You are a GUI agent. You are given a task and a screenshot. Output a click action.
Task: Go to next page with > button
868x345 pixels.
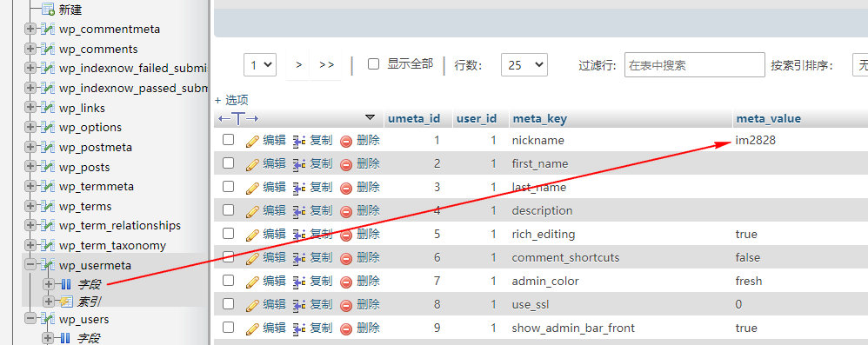[299, 64]
